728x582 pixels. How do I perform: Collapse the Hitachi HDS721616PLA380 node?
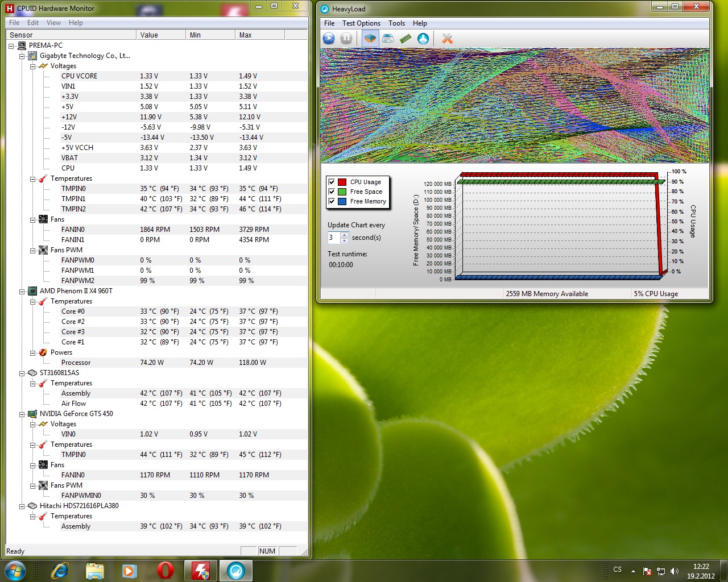pyautogui.click(x=22, y=506)
